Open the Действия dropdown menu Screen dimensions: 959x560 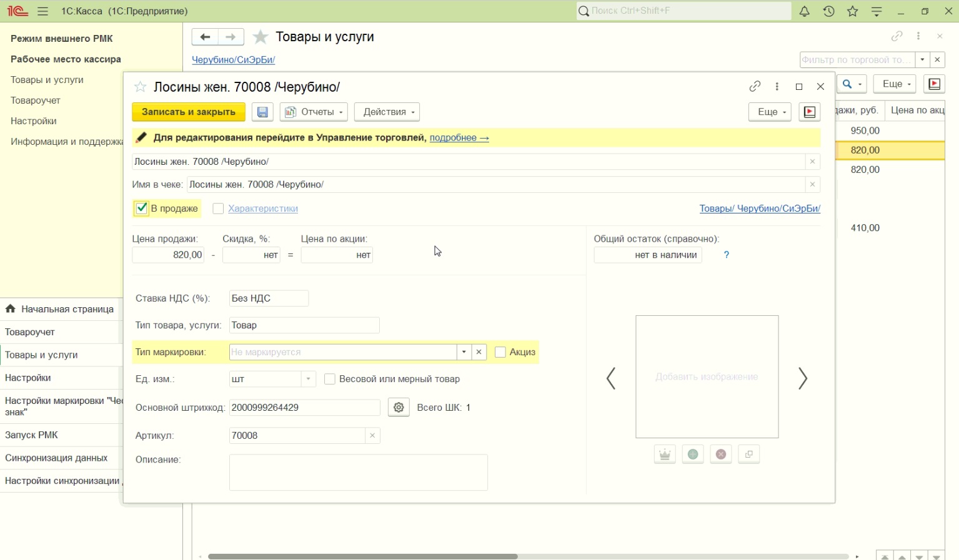click(x=386, y=112)
